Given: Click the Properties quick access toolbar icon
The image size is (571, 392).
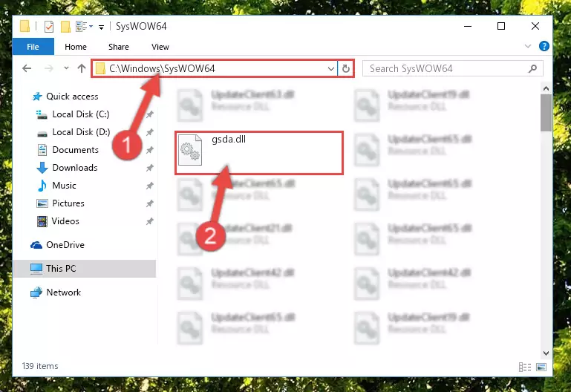Looking at the screenshot, I should [49, 27].
